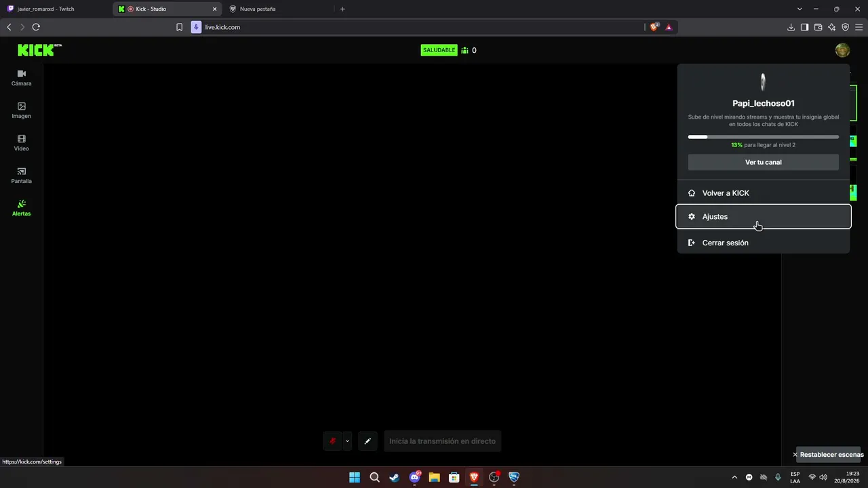
Task: Open Microsoft Store from the taskbar
Action: pyautogui.click(x=454, y=477)
